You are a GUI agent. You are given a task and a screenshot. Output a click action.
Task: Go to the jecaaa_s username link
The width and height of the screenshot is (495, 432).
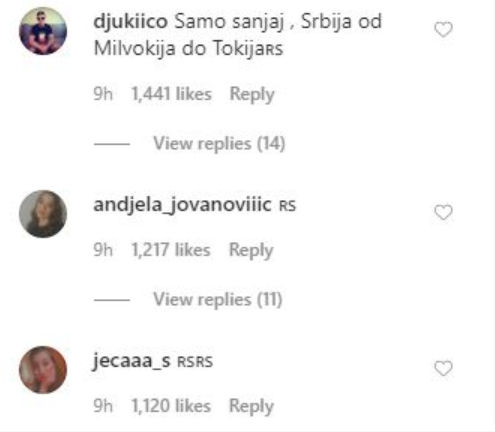(x=132, y=361)
